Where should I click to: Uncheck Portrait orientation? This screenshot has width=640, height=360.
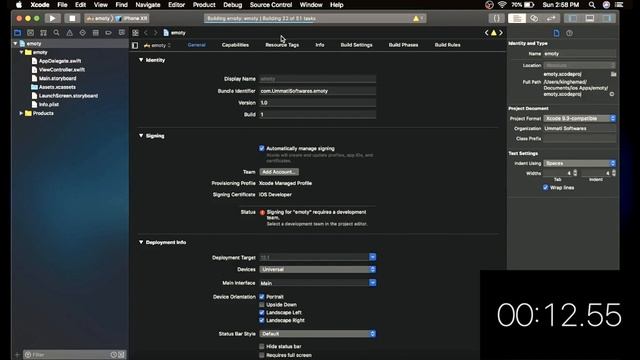pyautogui.click(x=262, y=297)
